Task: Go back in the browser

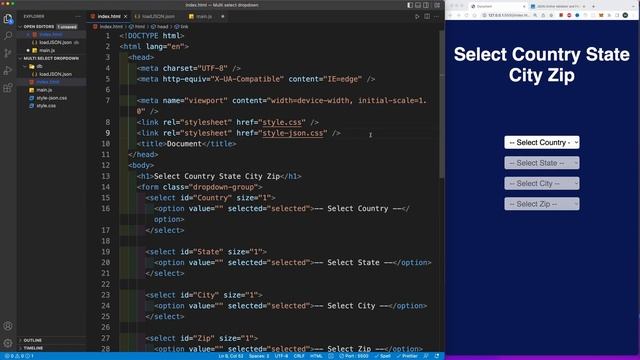Action: [451, 16]
